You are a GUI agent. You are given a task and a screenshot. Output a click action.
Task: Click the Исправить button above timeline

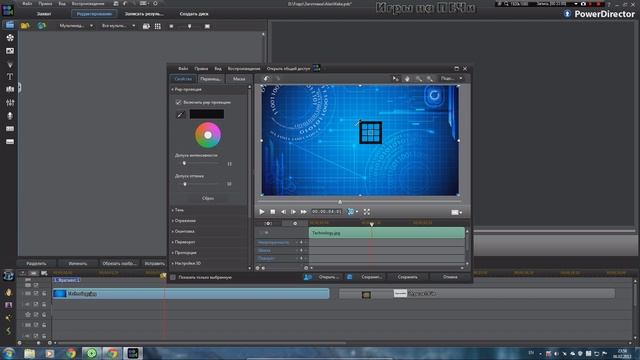155,264
